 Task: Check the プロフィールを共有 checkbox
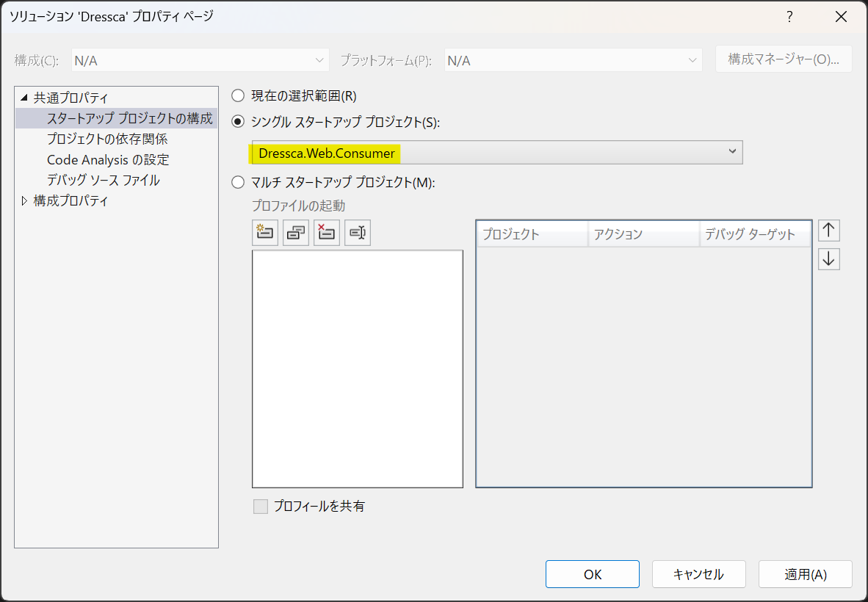click(260, 506)
